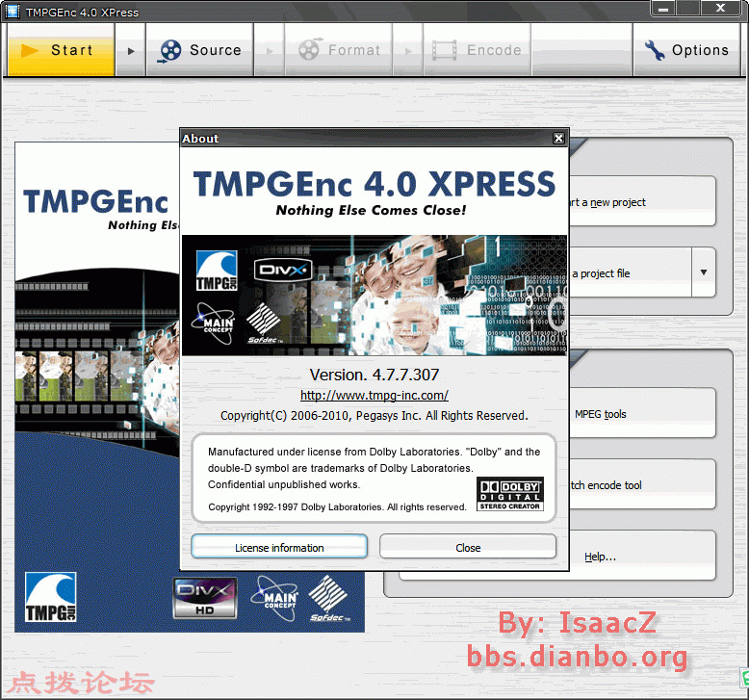Click the Sofdec logo on splash panel
This screenshot has width=749, height=700.
[328, 598]
